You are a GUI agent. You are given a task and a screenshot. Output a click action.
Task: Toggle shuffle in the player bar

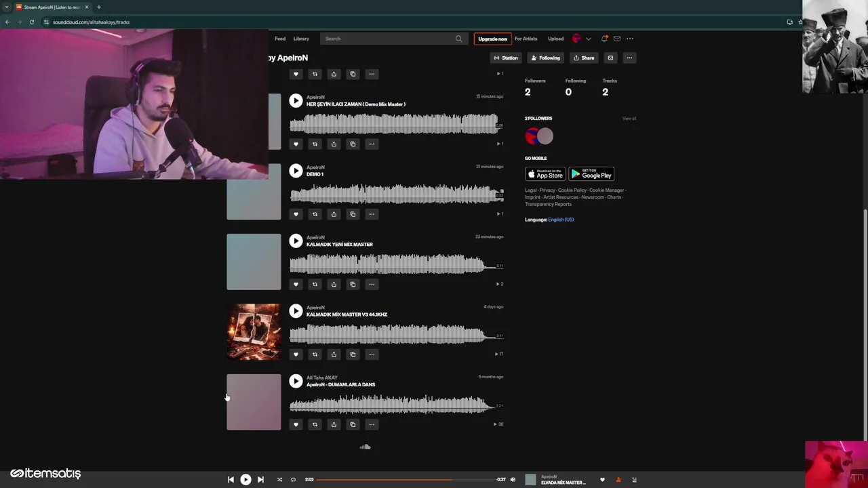[x=279, y=480]
